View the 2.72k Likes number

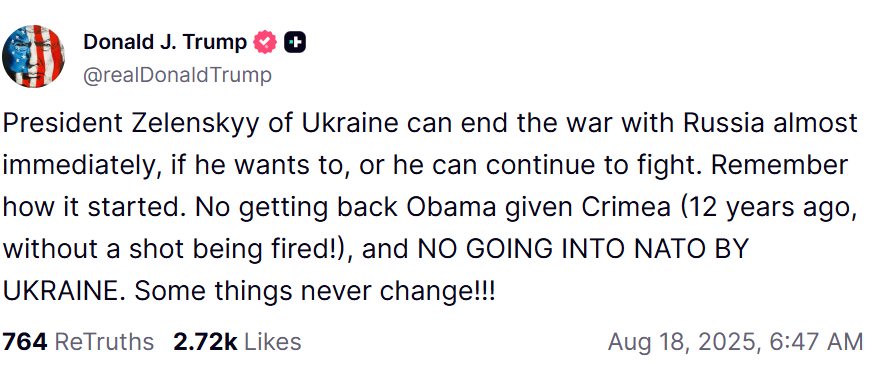(205, 342)
